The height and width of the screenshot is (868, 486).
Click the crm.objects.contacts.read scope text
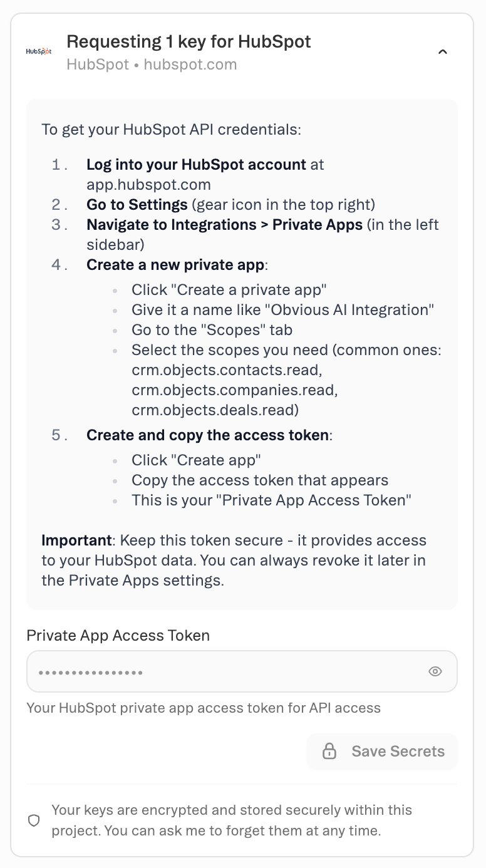[227, 370]
